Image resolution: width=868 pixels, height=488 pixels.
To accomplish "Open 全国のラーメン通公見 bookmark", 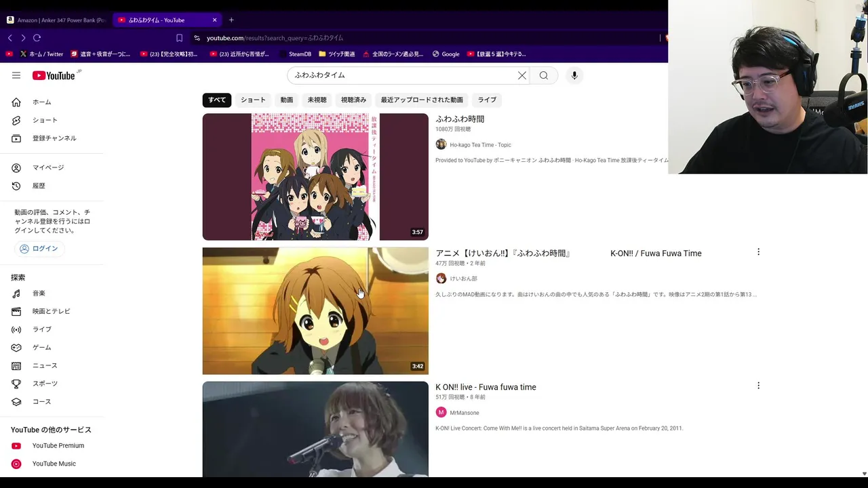I will [x=393, y=54].
